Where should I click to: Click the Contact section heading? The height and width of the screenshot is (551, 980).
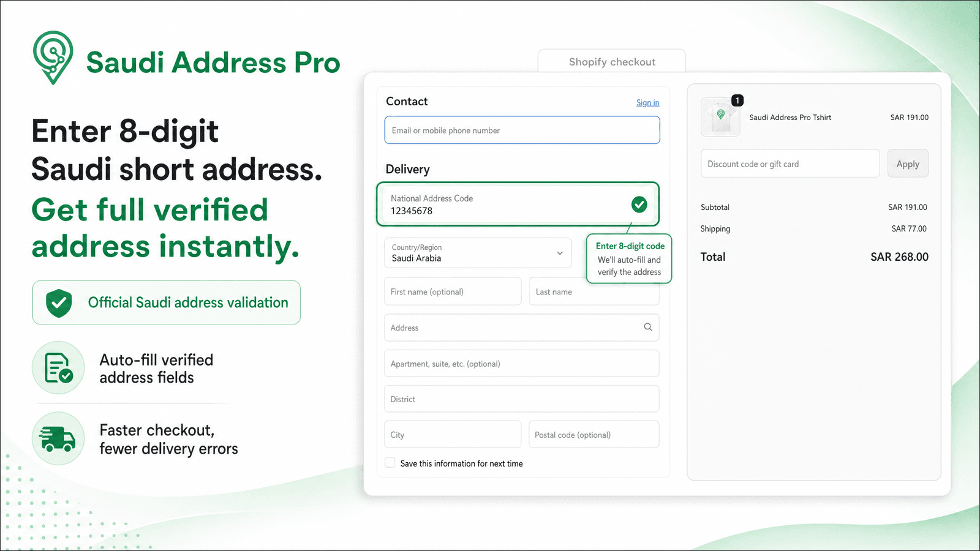(407, 102)
